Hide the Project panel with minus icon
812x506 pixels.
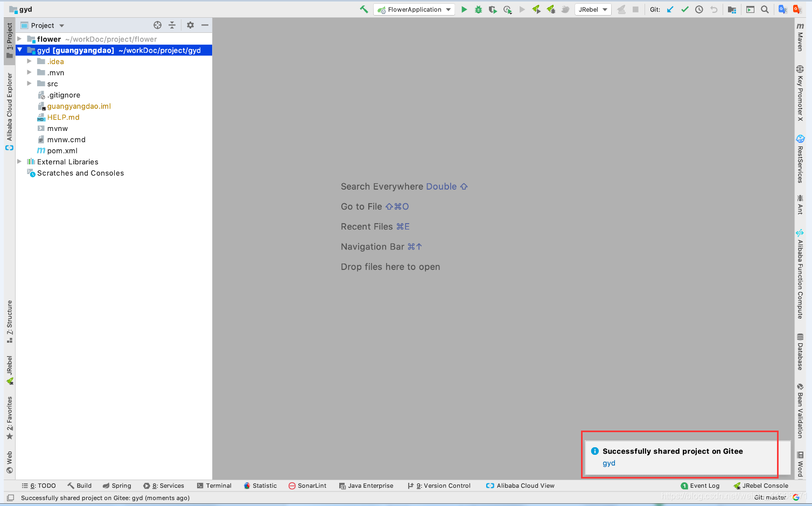click(205, 25)
